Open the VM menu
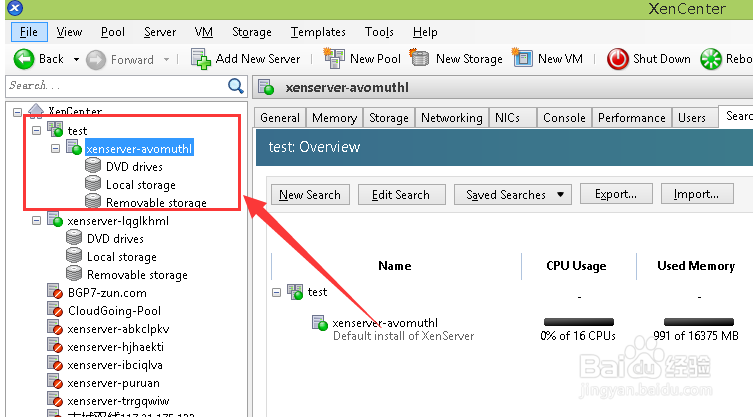The height and width of the screenshot is (417, 756). coord(203,32)
